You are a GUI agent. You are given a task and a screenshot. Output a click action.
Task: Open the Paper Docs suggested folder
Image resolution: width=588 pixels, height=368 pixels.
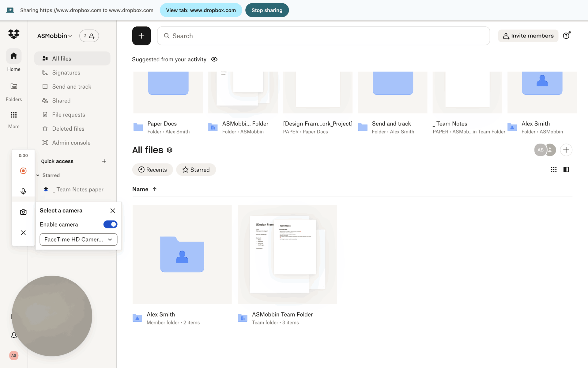(168, 103)
